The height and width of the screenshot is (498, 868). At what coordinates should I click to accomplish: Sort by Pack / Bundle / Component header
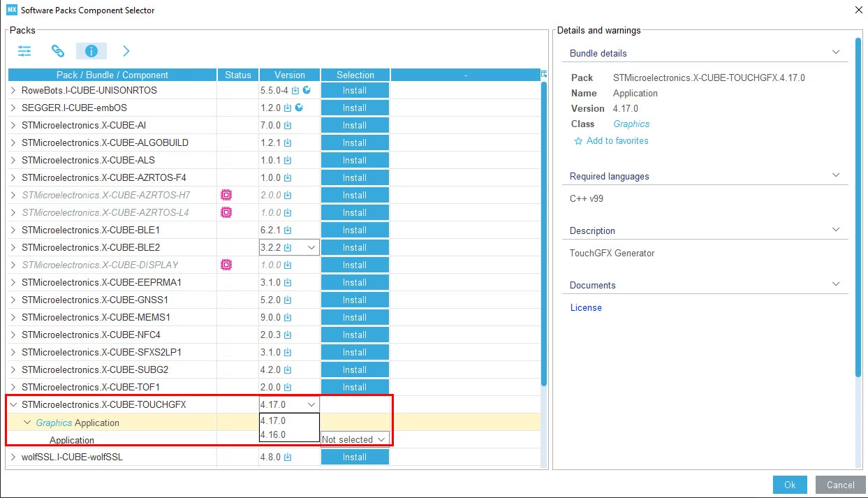coord(112,75)
